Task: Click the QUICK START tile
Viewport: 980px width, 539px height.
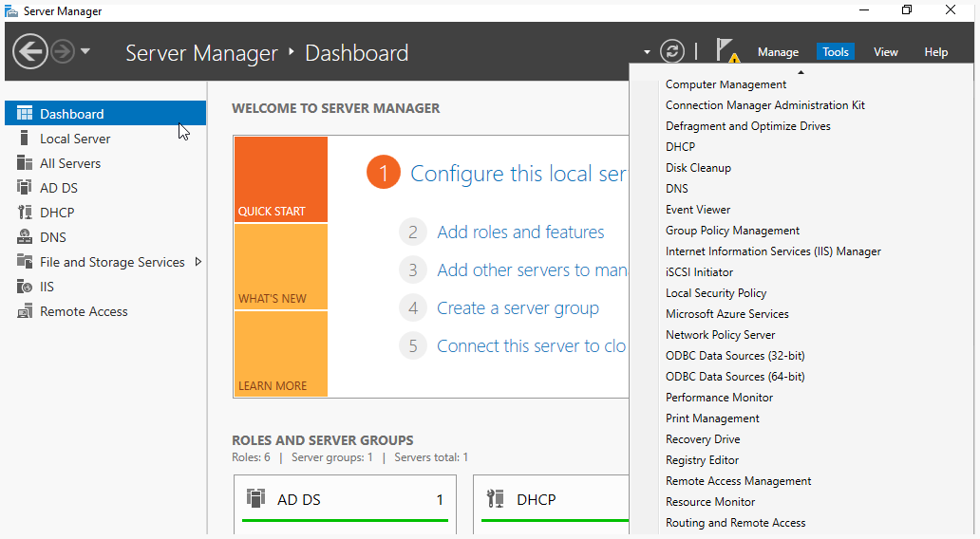Action: [x=281, y=179]
